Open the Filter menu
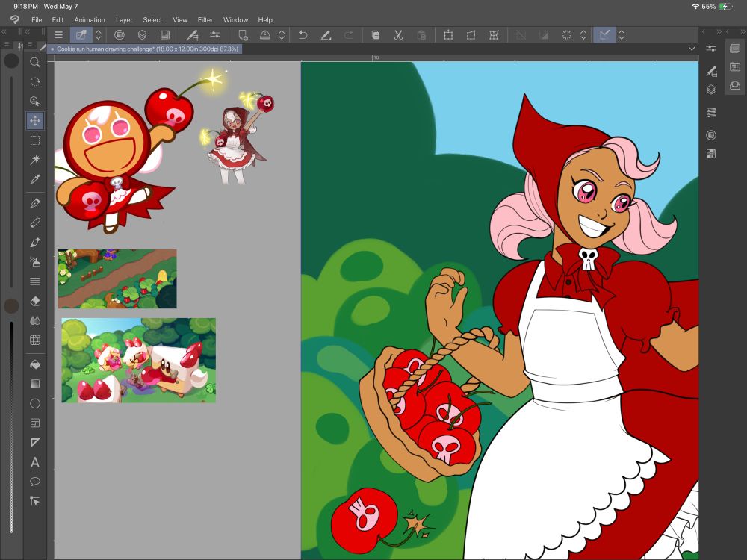The image size is (747, 560). (205, 20)
